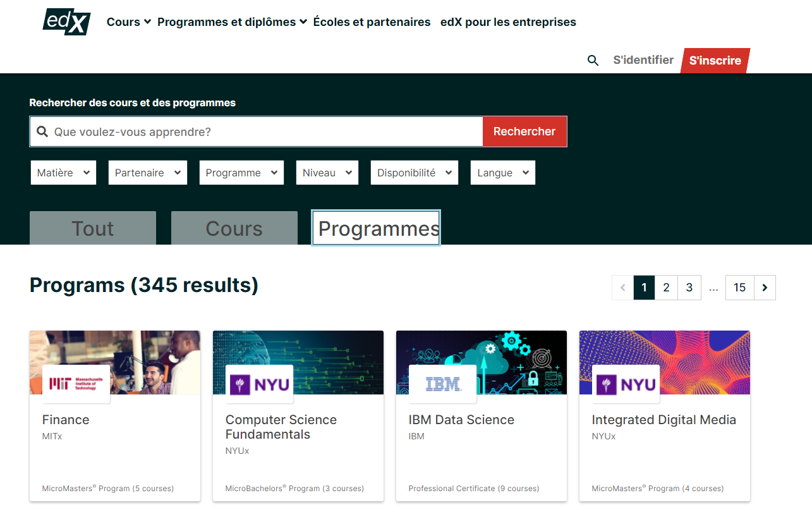Expand the Cours menu
This screenshot has width=812, height=512.
129,22
